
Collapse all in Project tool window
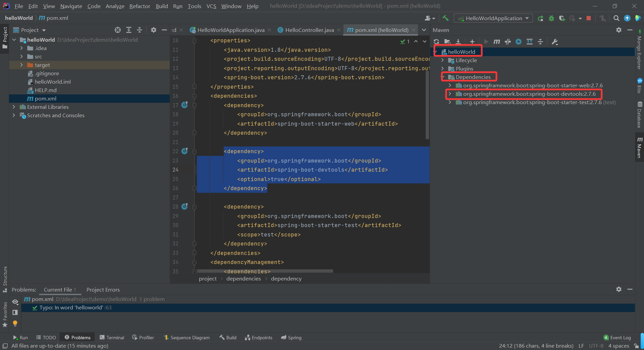[x=140, y=30]
